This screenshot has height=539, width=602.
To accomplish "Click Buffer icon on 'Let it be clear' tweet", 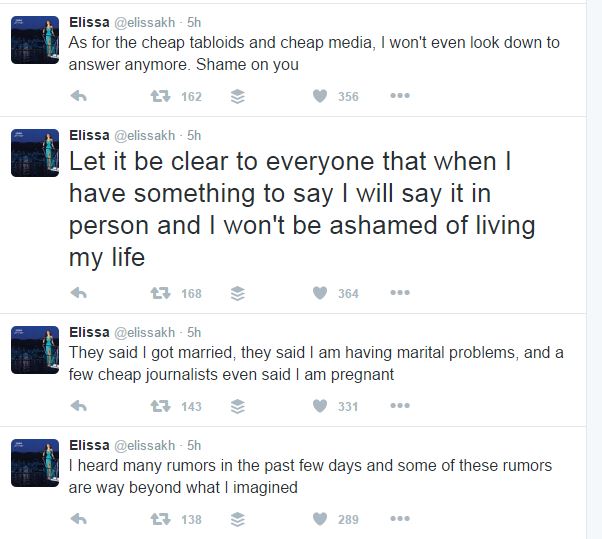I will click(x=238, y=293).
